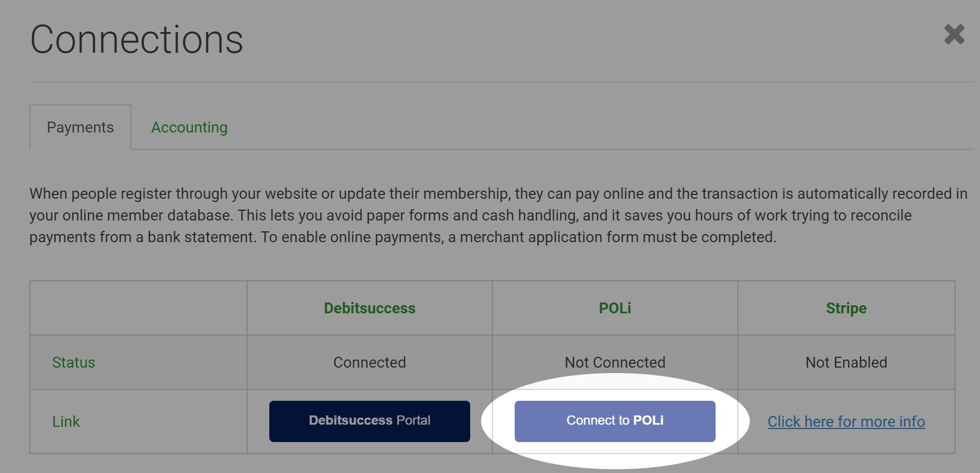This screenshot has height=473, width=980.
Task: Click the Stripe column header
Action: pyautogui.click(x=846, y=308)
